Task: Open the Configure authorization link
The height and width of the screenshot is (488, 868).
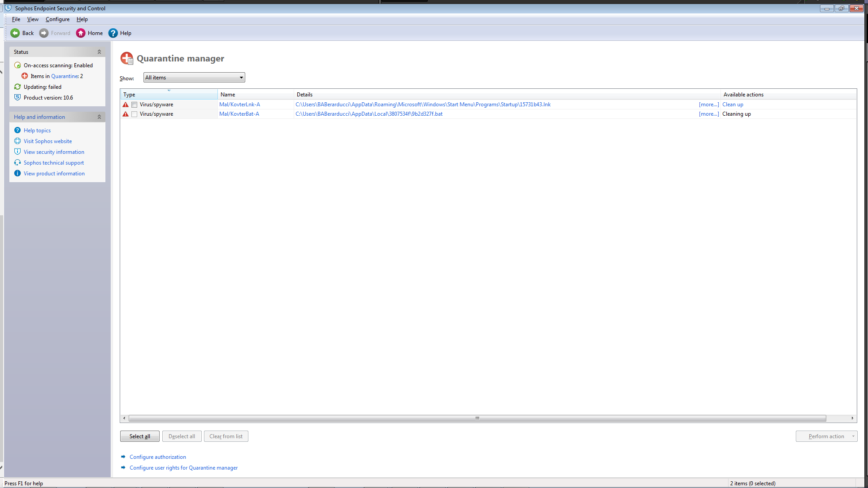Action: click(x=158, y=457)
